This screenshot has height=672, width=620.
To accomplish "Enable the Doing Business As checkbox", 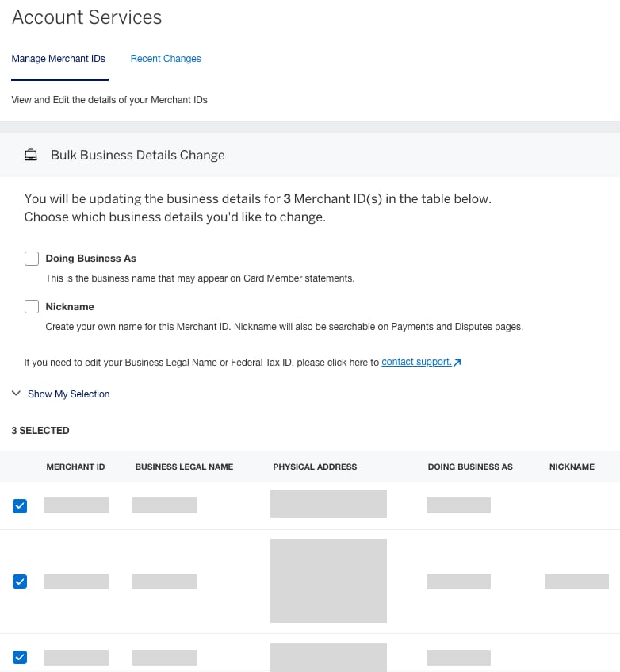I will tap(32, 258).
